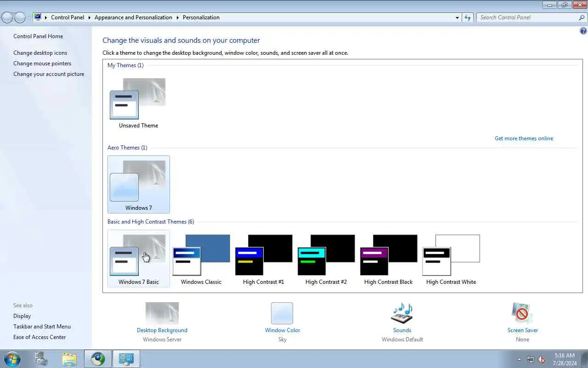Open Change mouse pointers
This screenshot has height=368, width=588.
point(42,63)
